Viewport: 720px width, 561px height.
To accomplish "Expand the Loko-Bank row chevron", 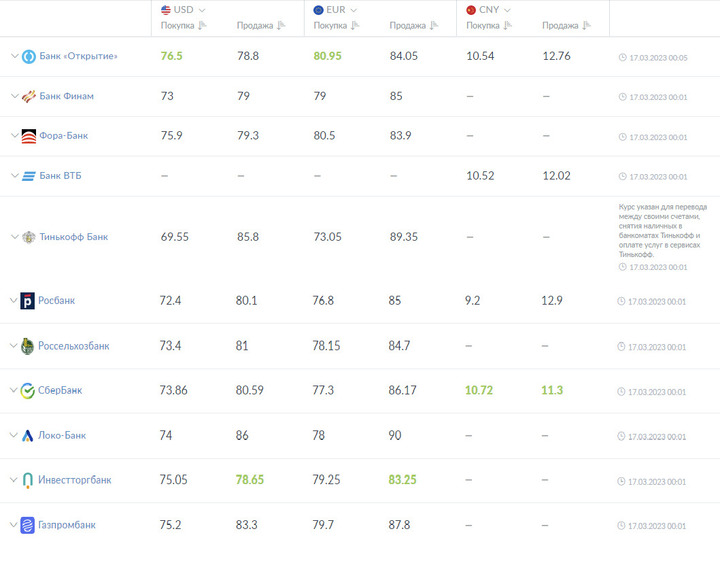I will pyautogui.click(x=14, y=435).
